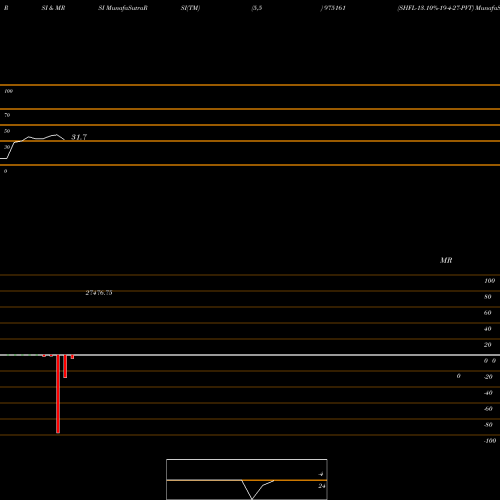Image resolution: width=500 pixels, height=500 pixels.
Task: Click the 60 axis label on the MR chart
Action: 488,313
